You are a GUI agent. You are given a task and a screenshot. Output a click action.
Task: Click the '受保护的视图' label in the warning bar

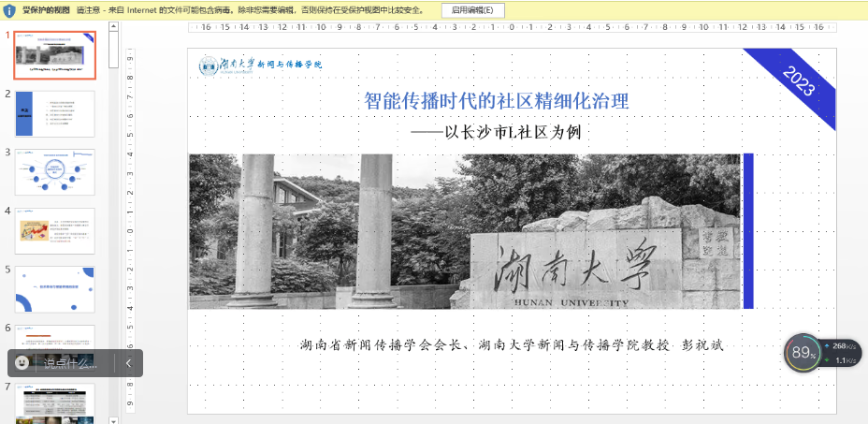(45, 10)
